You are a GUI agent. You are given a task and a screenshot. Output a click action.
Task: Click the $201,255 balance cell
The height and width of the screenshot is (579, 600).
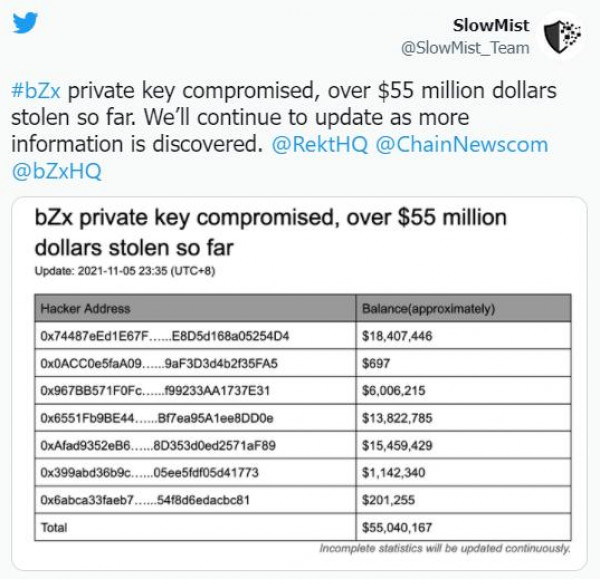[x=463, y=500]
